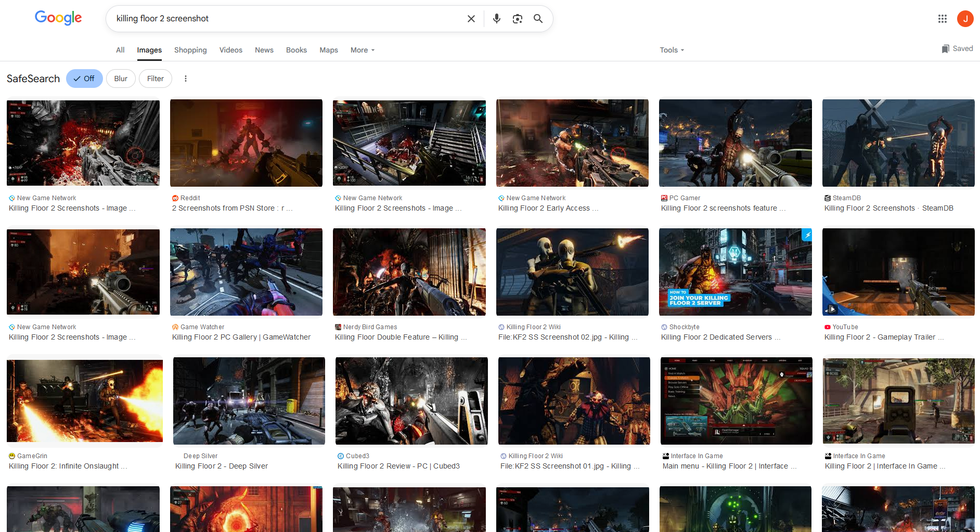
Task: Open 'Killing Floor 2 - Gameplay Trailer' link
Action: pos(884,337)
